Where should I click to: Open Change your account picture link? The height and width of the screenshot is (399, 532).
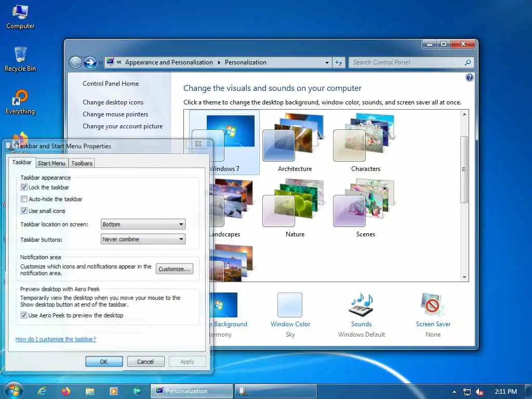(123, 126)
